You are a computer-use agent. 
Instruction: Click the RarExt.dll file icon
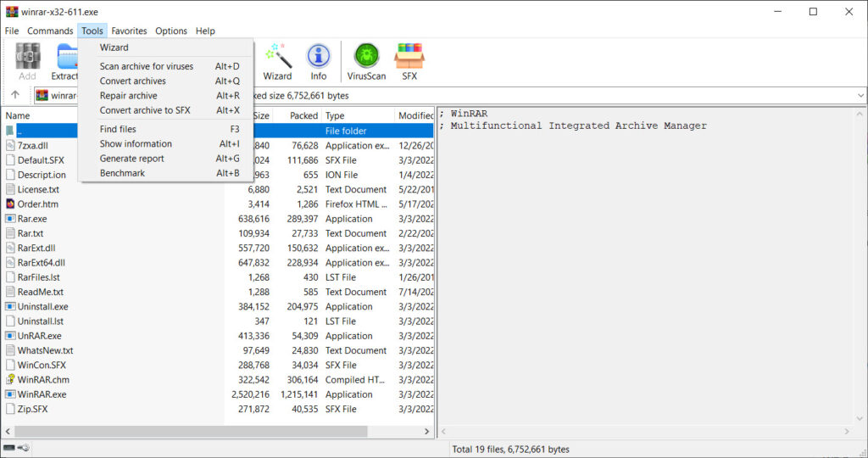coord(10,248)
